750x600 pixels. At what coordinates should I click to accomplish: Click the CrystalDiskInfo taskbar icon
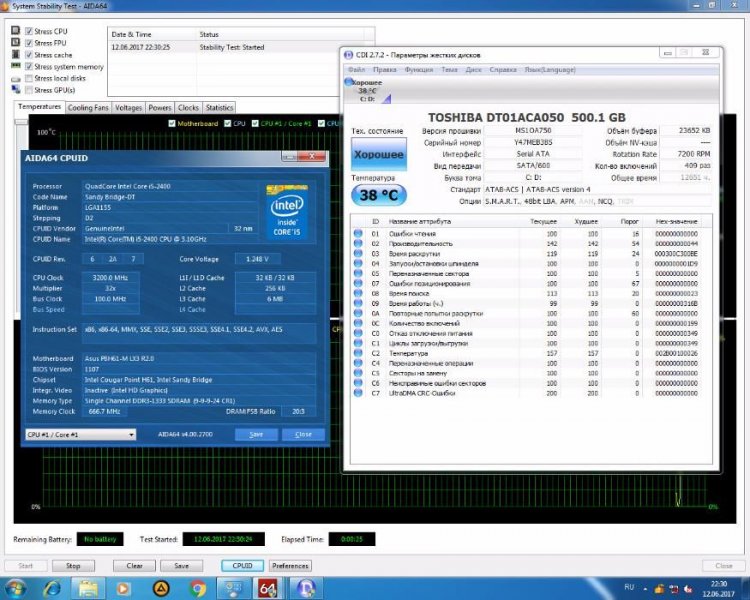coord(306,589)
